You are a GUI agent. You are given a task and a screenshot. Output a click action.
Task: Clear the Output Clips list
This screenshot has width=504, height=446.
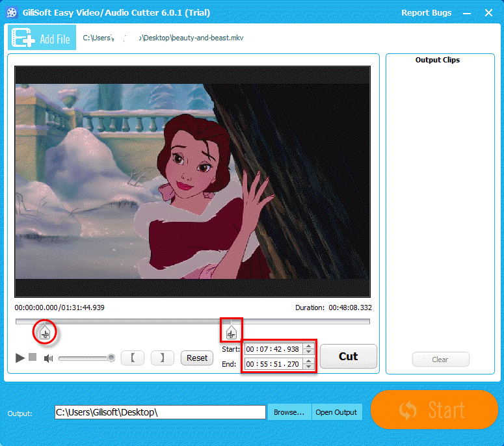click(x=440, y=360)
